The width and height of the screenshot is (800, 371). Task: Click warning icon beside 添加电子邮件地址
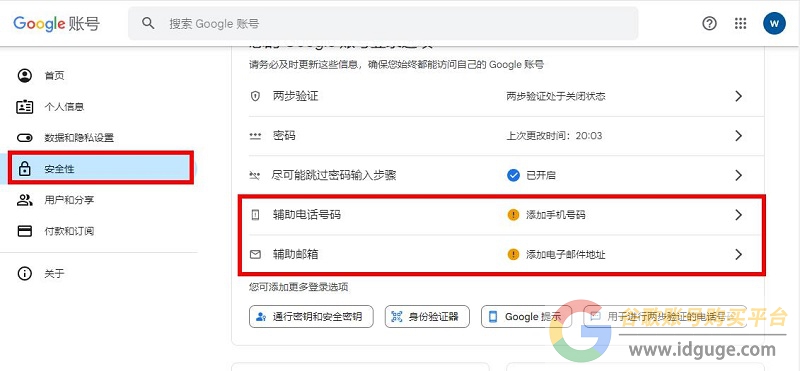pyautogui.click(x=513, y=254)
